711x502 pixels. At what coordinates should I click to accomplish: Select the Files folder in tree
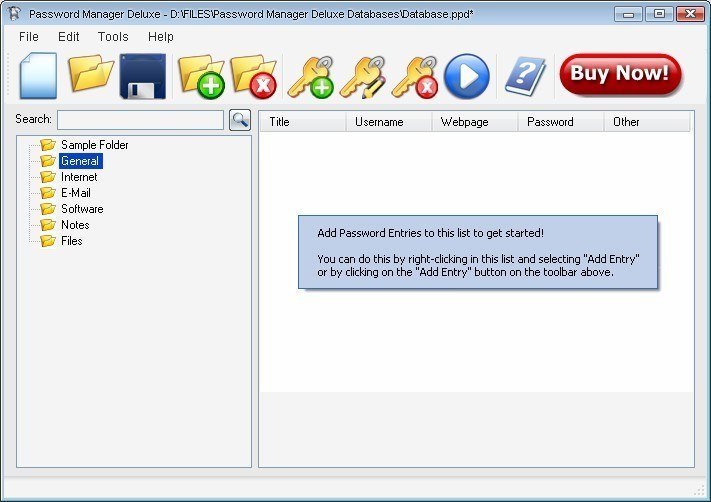(72, 241)
